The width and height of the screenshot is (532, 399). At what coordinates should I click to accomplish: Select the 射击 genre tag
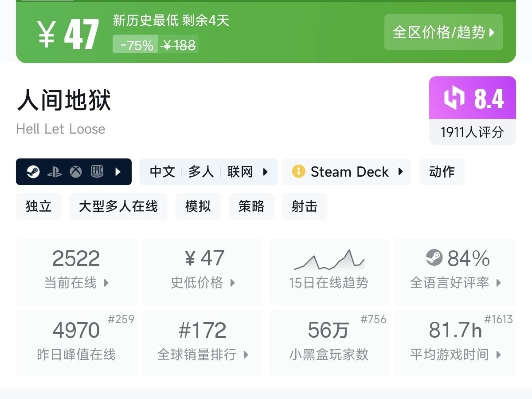click(x=305, y=206)
